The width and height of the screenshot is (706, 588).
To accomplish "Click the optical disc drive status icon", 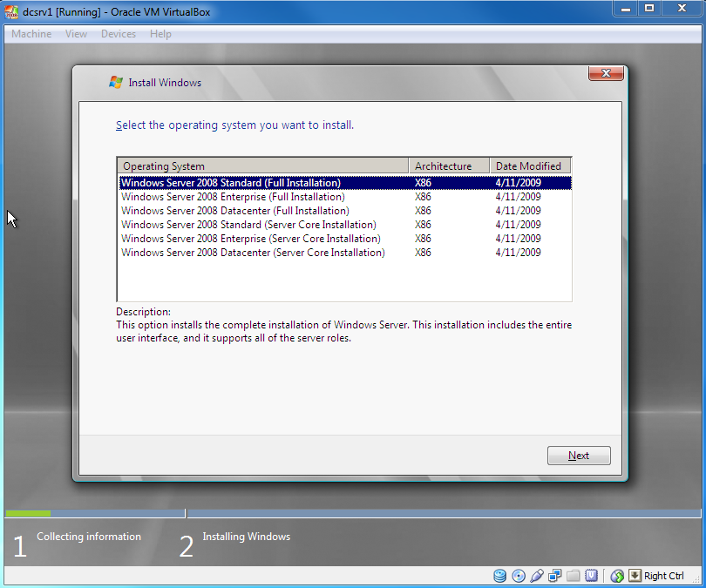I will coord(518,576).
